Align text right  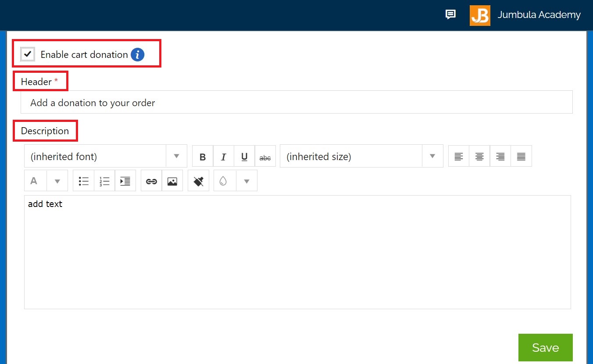(500, 157)
